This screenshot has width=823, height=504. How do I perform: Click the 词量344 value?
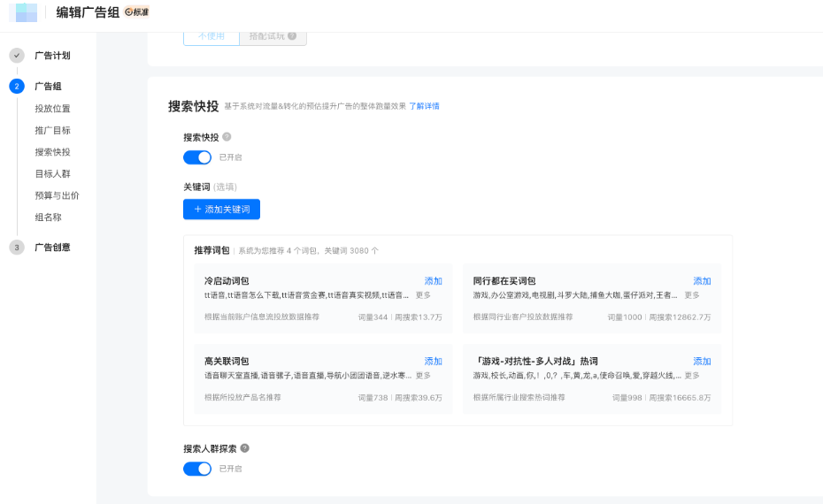[373, 317]
